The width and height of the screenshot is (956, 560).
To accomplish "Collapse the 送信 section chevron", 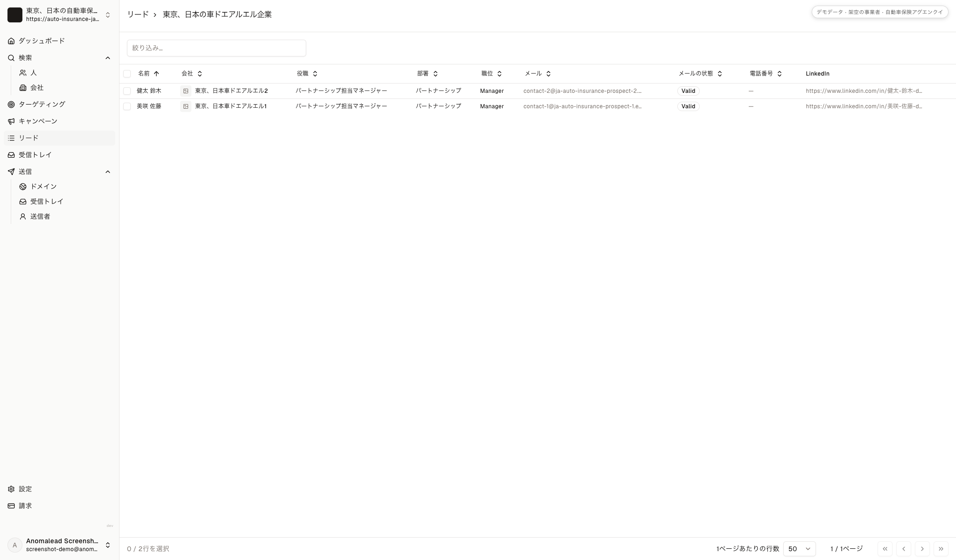I will pyautogui.click(x=108, y=172).
